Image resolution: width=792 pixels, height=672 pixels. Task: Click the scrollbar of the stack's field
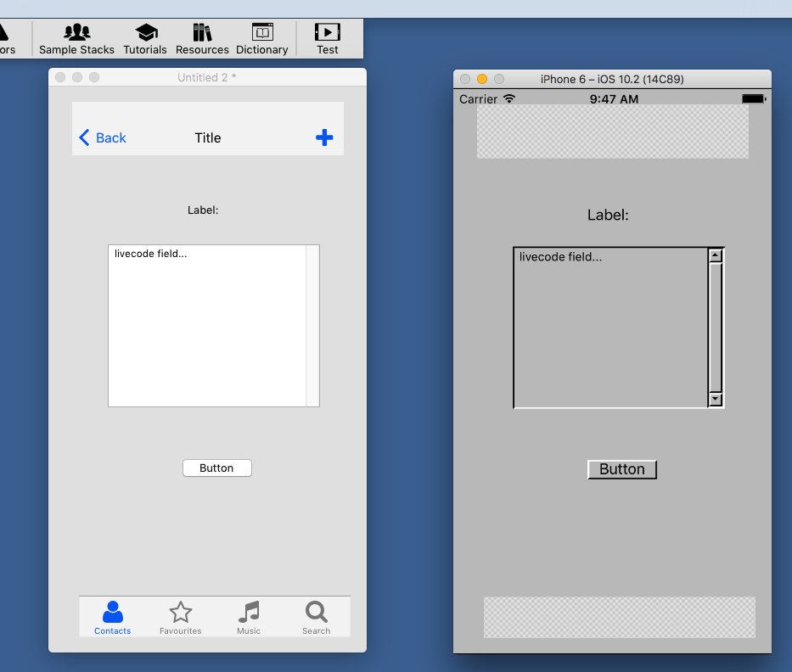(312, 326)
